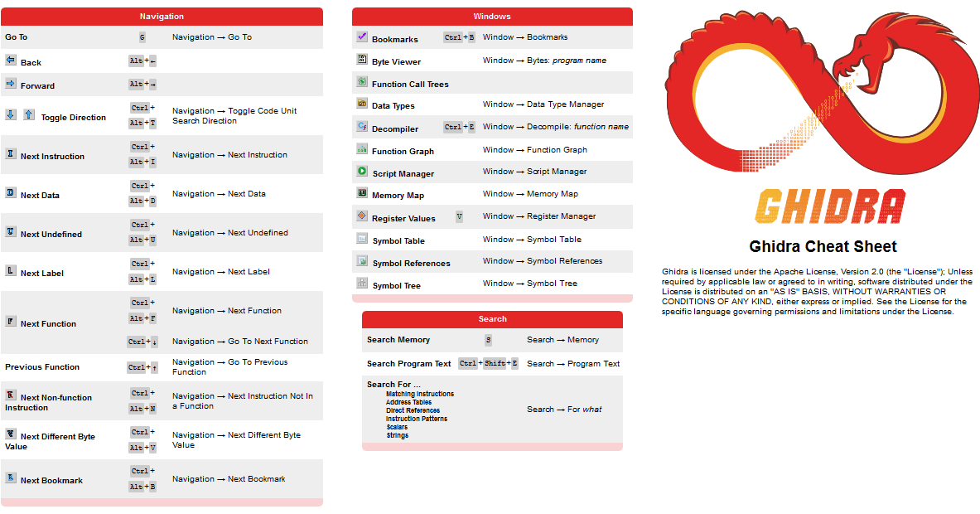Click the Next Non-function Instruction icon
The image size is (980, 514).
[x=11, y=395]
